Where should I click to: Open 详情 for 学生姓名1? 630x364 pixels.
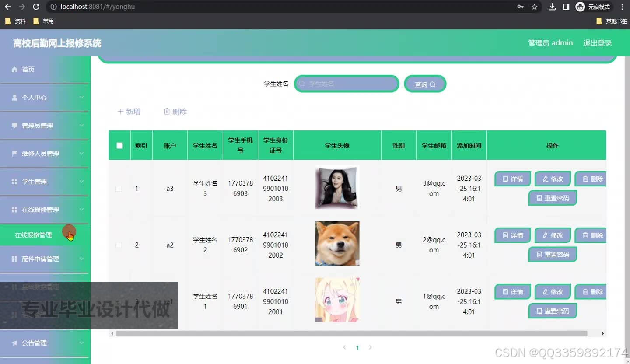512,291
